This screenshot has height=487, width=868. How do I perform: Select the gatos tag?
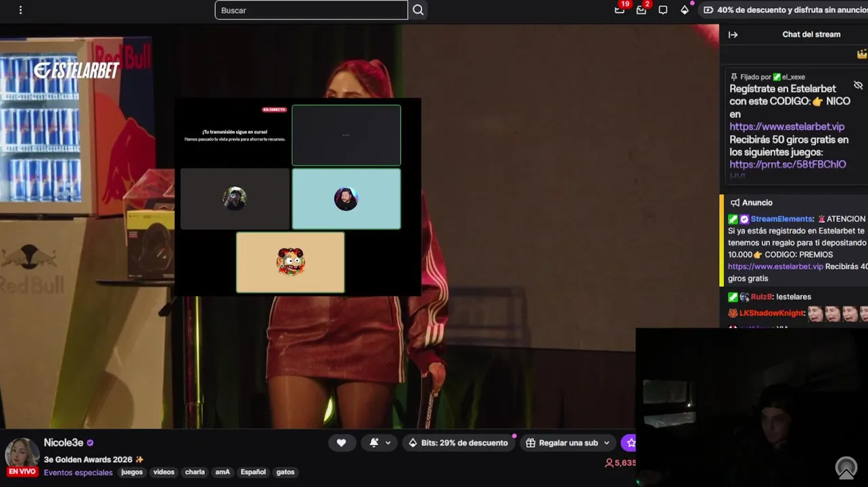pyautogui.click(x=285, y=472)
